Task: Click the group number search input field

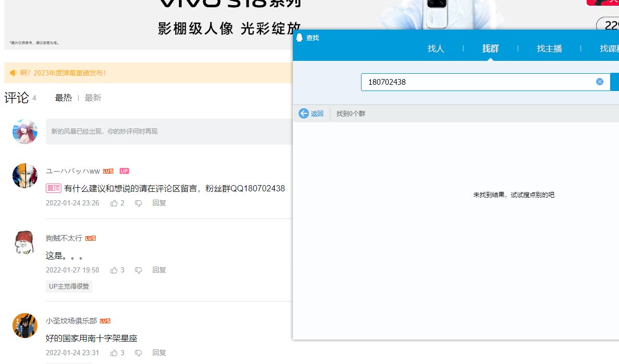Action: 485,82
